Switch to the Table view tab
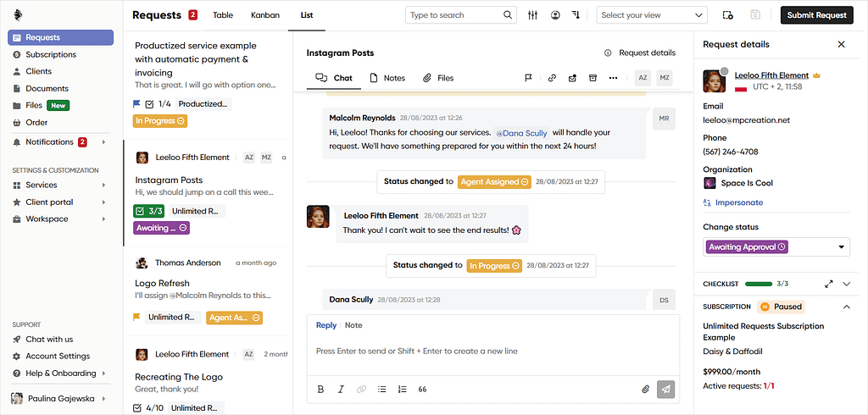The width and height of the screenshot is (868, 415). coord(223,15)
